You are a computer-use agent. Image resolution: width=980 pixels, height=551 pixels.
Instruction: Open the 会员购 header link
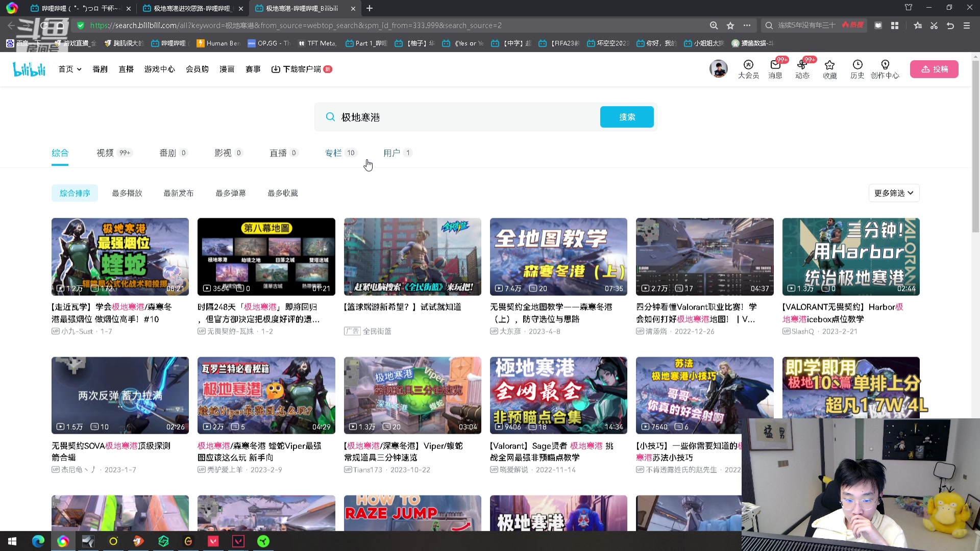point(197,69)
